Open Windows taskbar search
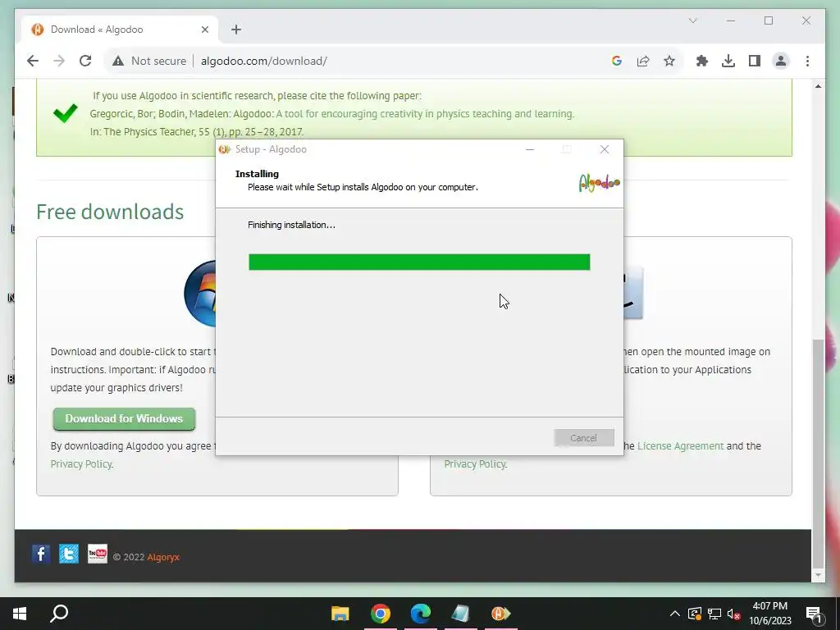This screenshot has width=840, height=630. click(59, 614)
